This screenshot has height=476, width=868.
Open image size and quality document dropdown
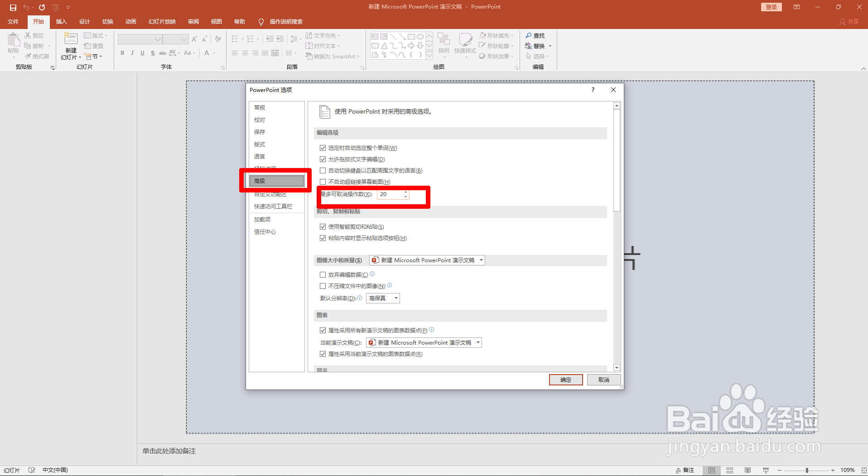(427, 260)
